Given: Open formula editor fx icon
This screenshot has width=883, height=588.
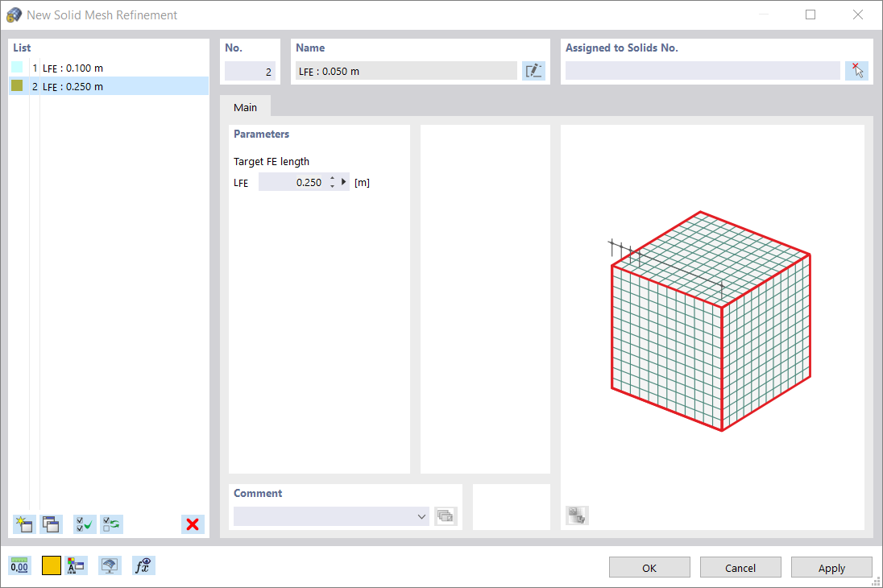Looking at the screenshot, I should point(143,565).
